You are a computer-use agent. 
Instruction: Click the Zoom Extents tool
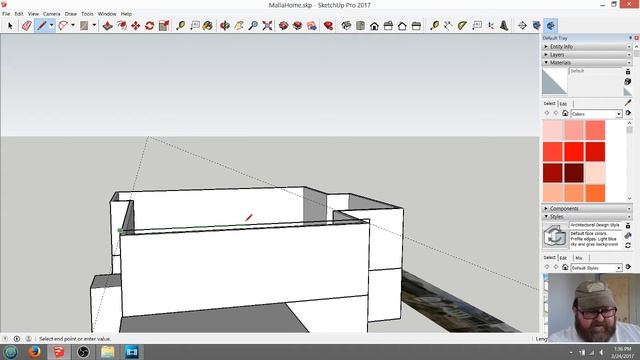[x=267, y=26]
